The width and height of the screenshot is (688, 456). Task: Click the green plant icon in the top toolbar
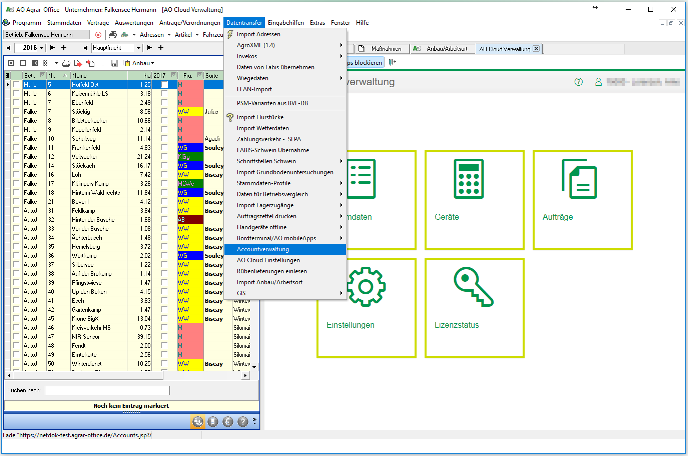click(x=125, y=35)
